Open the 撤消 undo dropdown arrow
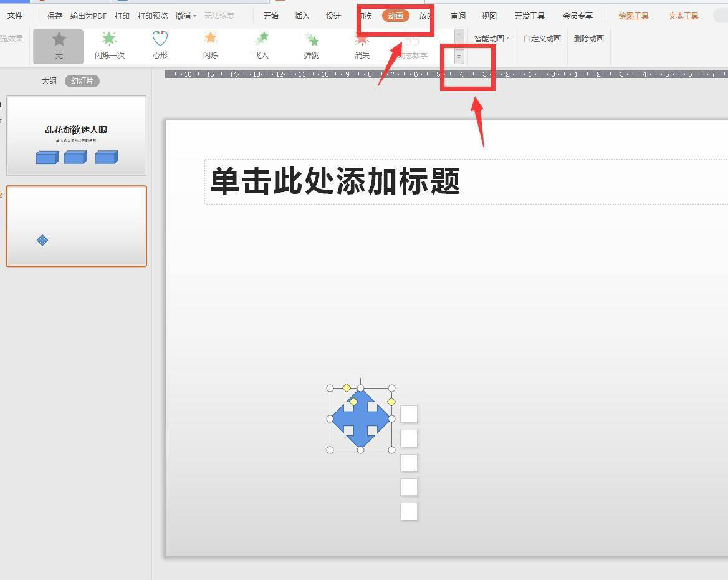 pyautogui.click(x=195, y=16)
